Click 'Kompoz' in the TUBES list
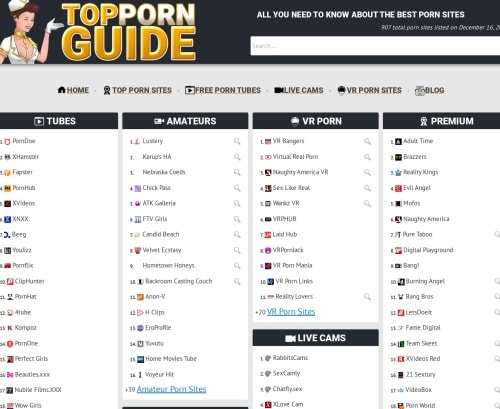 25,328
